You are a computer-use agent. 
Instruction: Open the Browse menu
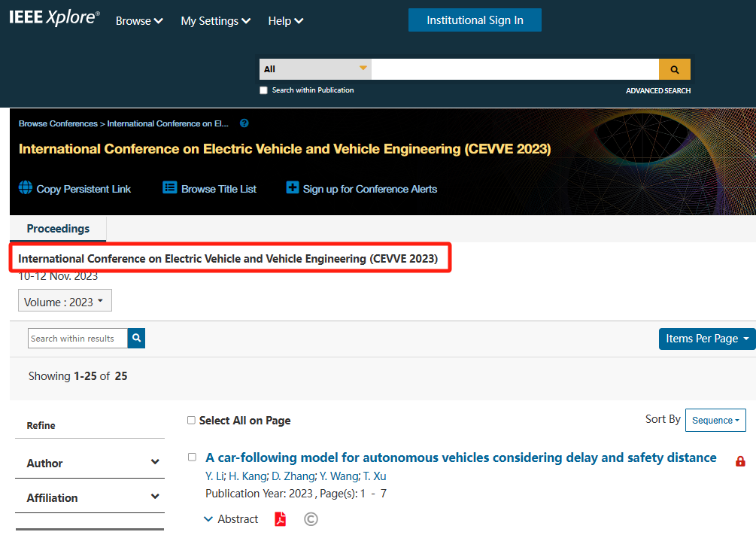tap(139, 21)
